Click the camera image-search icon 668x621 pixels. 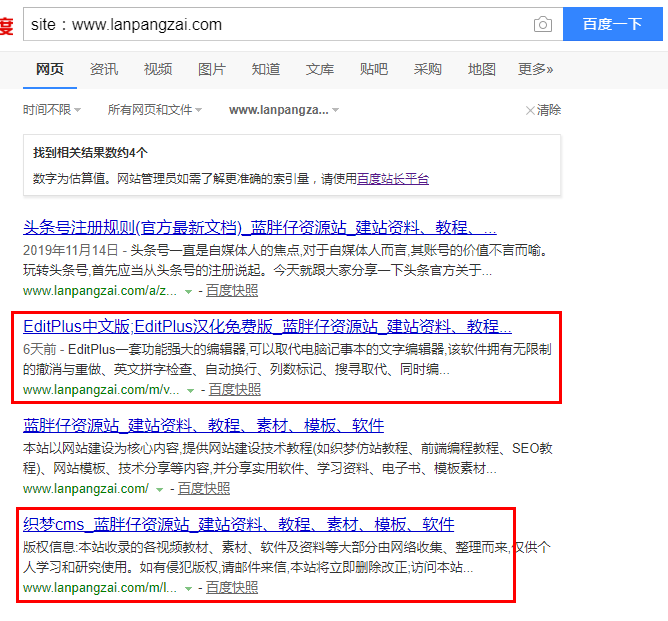542,24
